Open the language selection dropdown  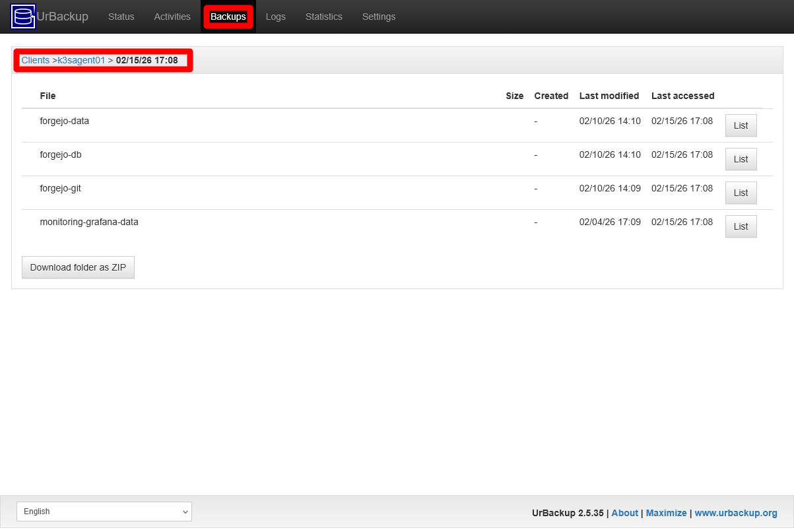pyautogui.click(x=104, y=512)
